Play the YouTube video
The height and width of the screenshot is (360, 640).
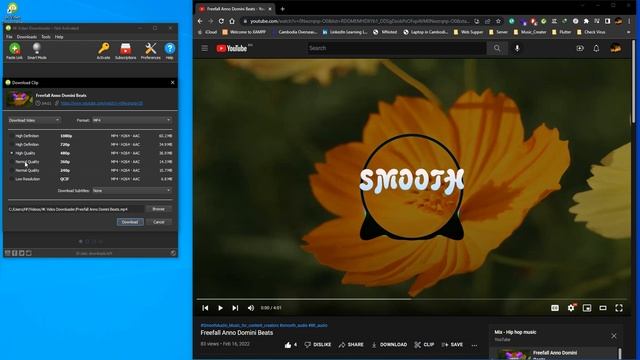click(x=220, y=308)
